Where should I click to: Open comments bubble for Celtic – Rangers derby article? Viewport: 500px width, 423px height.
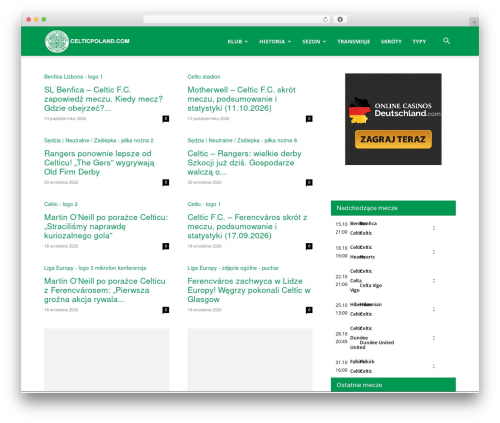pos(309,182)
